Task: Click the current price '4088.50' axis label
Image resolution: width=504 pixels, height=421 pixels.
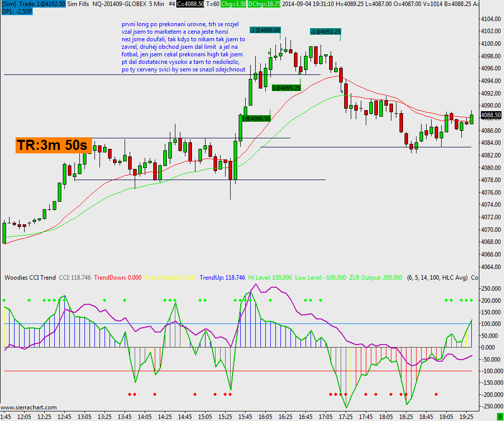Action: pyautogui.click(x=491, y=115)
